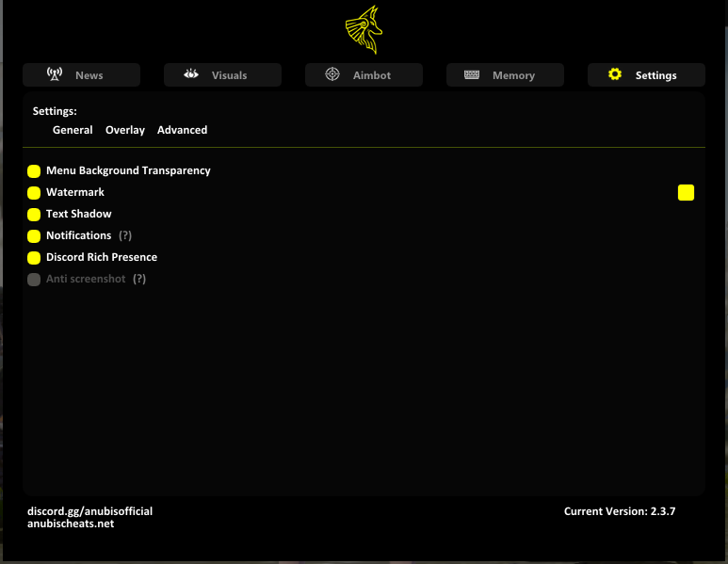Screen dimensions: 728x564
Task: Open Visuals via the eye icon
Action: click(191, 73)
